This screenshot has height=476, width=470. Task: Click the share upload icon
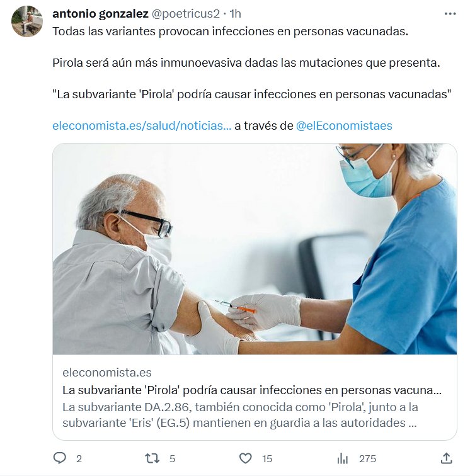[x=446, y=458]
